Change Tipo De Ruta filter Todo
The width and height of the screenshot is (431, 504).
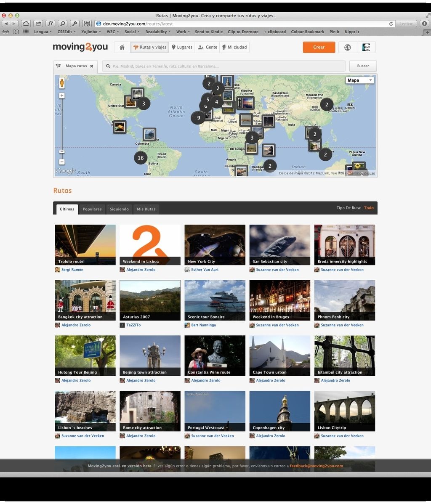[x=369, y=208]
